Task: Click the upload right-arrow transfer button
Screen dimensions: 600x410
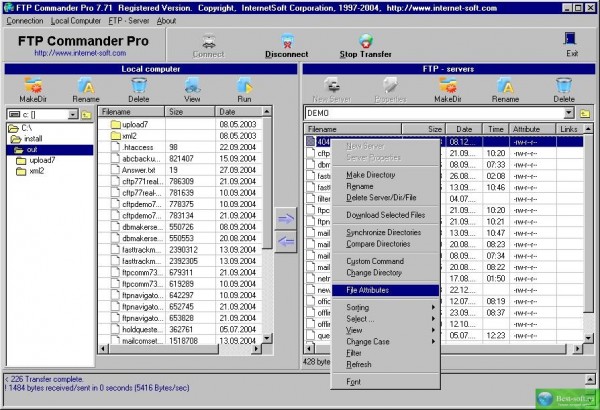Action: tap(285, 219)
